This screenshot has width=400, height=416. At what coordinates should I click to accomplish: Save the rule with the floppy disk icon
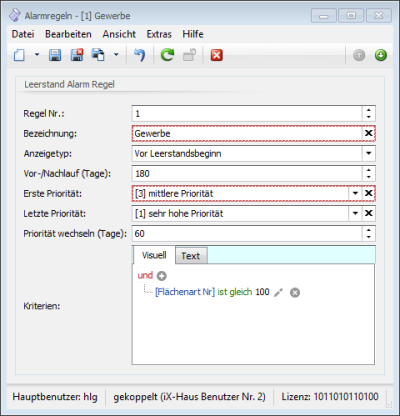pos(55,55)
